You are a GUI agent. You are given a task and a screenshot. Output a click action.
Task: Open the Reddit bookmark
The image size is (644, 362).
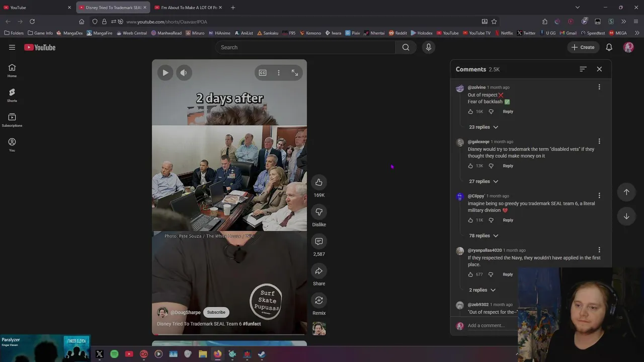coord(397,33)
